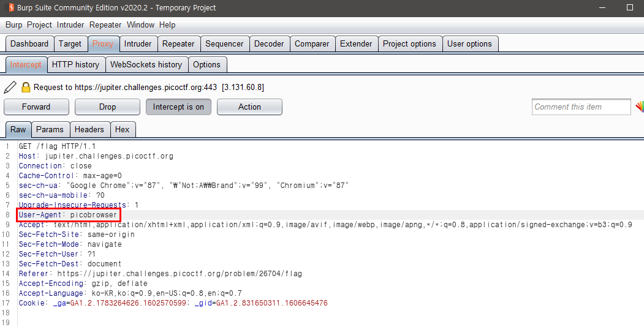Click the Cookie header line
Image resolution: width=644 pixels, height=327 pixels.
coord(173,303)
